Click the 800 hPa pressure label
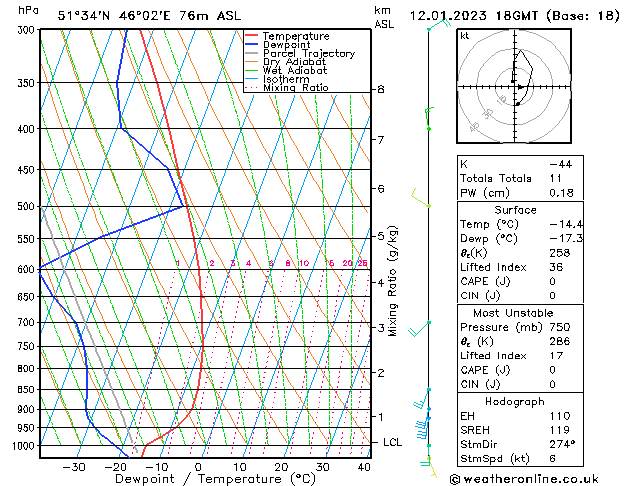The image size is (629, 486). coord(28,369)
